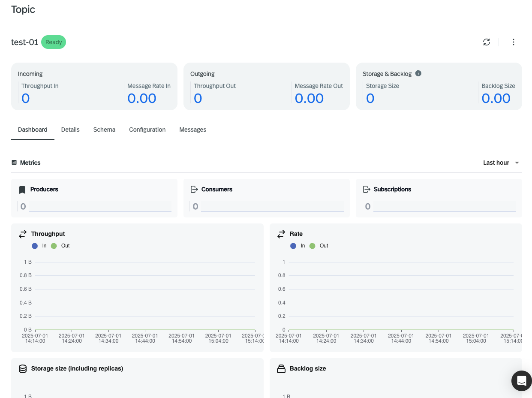Click the Throughput chart arrows icon
The width and height of the screenshot is (532, 398).
click(23, 234)
